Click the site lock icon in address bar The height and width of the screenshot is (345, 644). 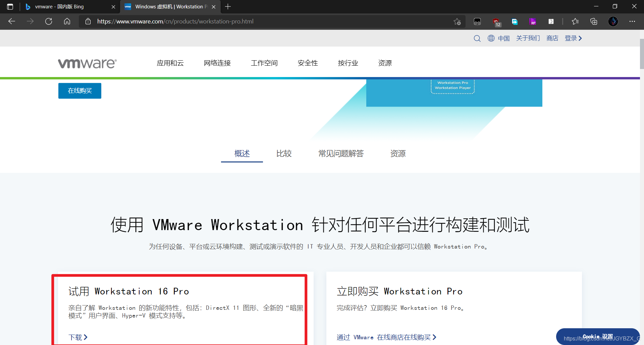pyautogui.click(x=88, y=21)
